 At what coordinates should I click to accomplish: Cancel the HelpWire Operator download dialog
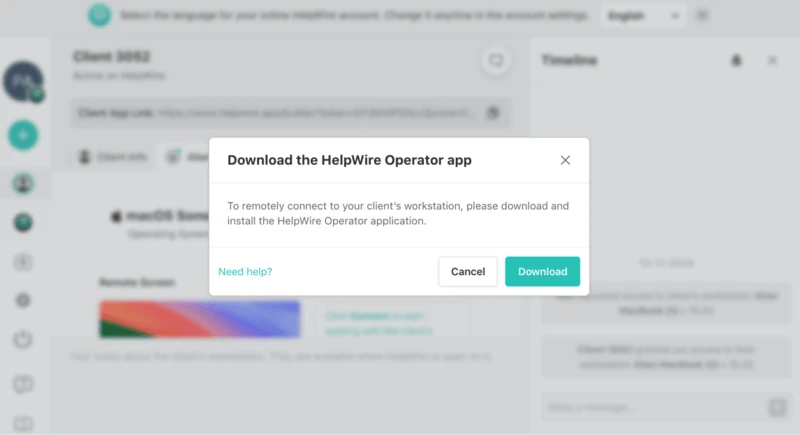(x=467, y=271)
